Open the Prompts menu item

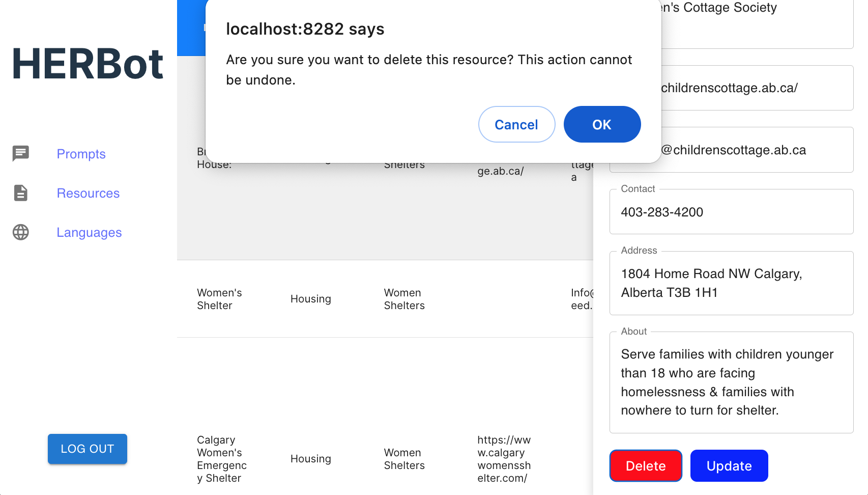click(x=81, y=154)
